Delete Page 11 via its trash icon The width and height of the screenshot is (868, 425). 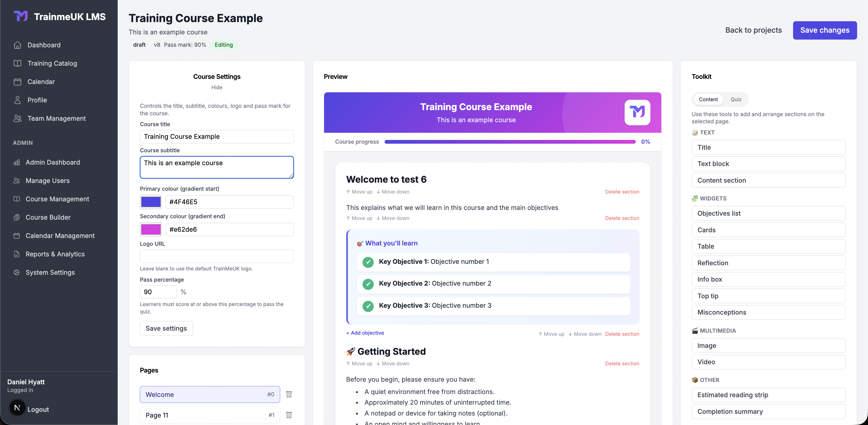[x=288, y=415]
